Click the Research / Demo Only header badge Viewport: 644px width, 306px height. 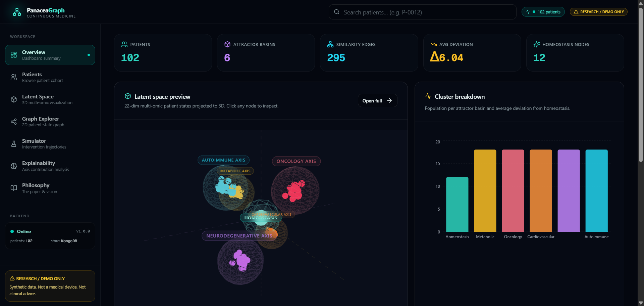[x=599, y=12]
